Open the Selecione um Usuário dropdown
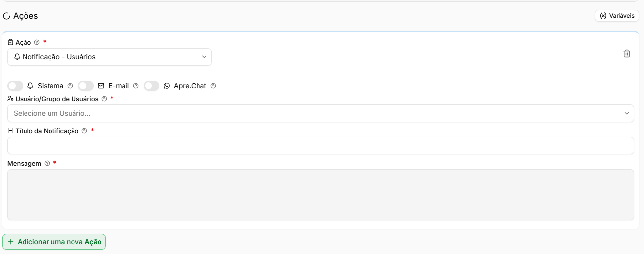Screen dimensions: 644x254 point(321,113)
